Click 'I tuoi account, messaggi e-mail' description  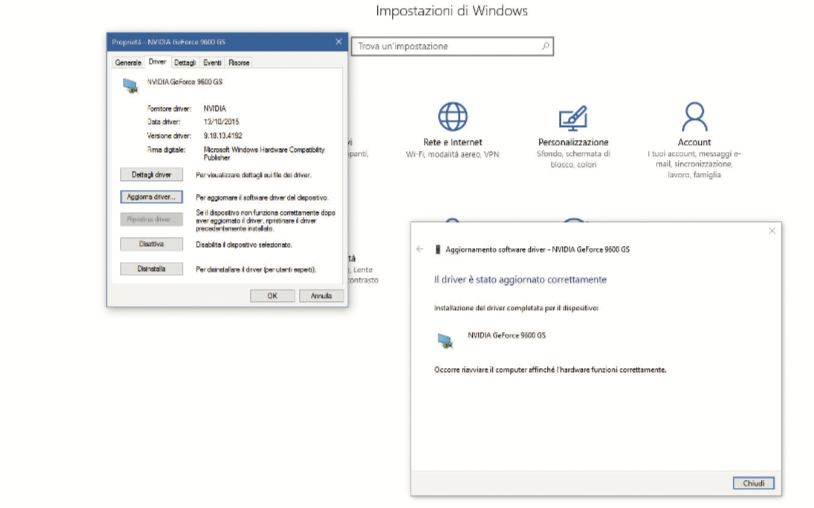click(694, 164)
